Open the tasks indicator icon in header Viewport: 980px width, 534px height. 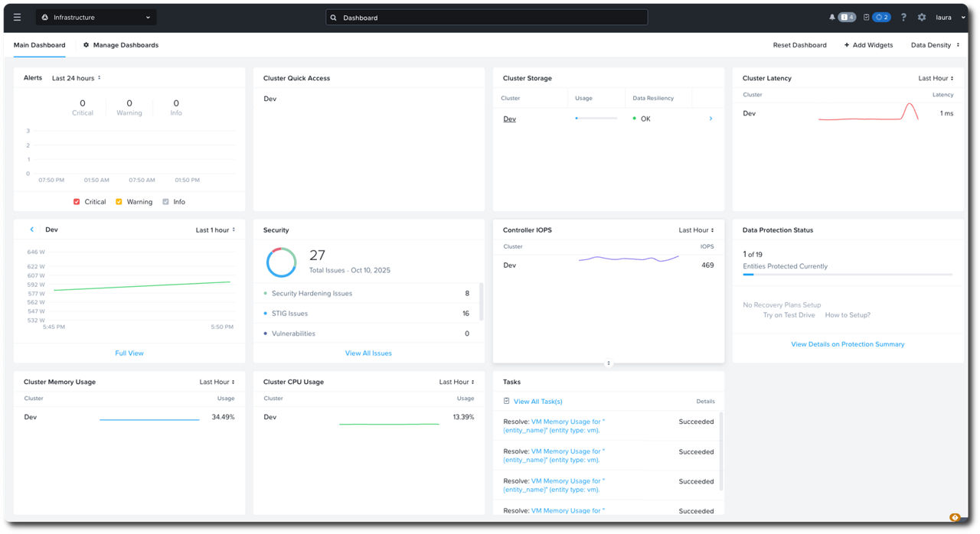click(867, 17)
